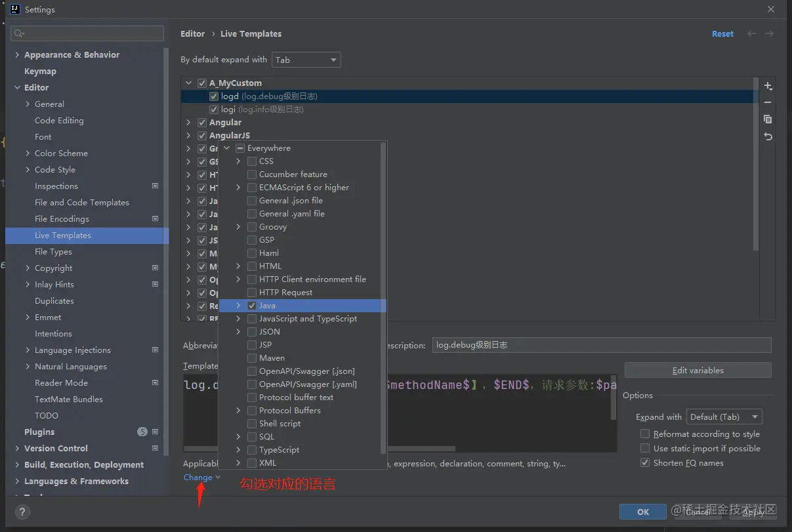
Task: Collapse the A_MyCustom template group
Action: (189, 83)
